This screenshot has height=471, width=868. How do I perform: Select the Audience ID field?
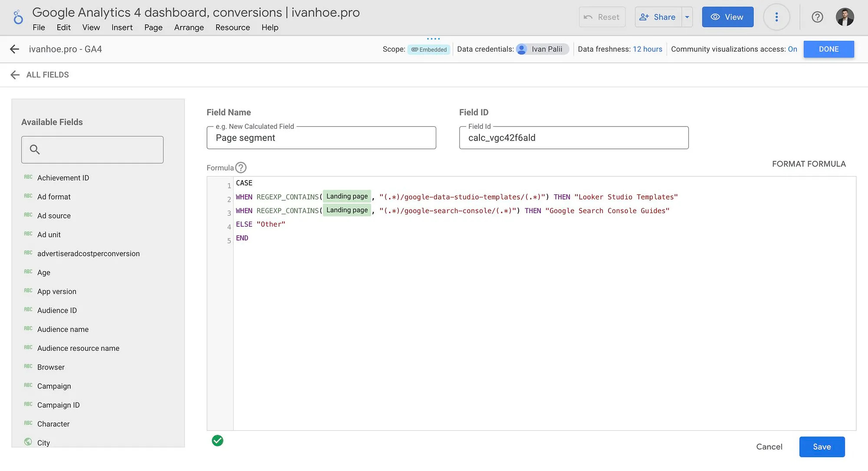coord(57,311)
